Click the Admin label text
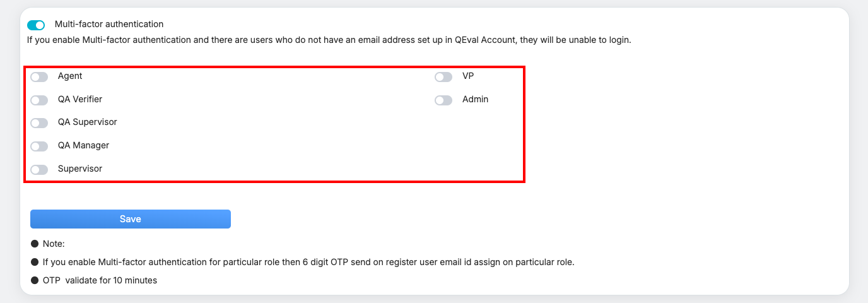The image size is (868, 303). coord(476,100)
